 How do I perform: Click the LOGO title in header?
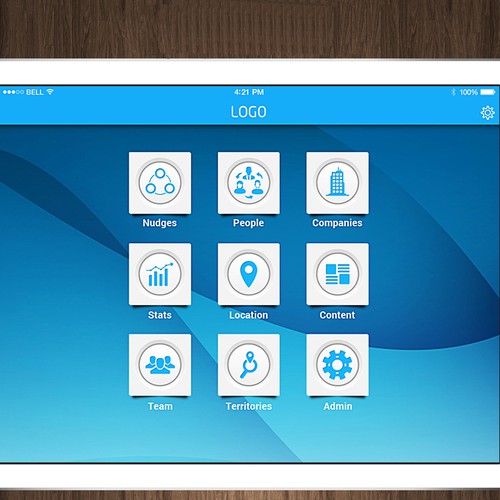click(x=249, y=112)
